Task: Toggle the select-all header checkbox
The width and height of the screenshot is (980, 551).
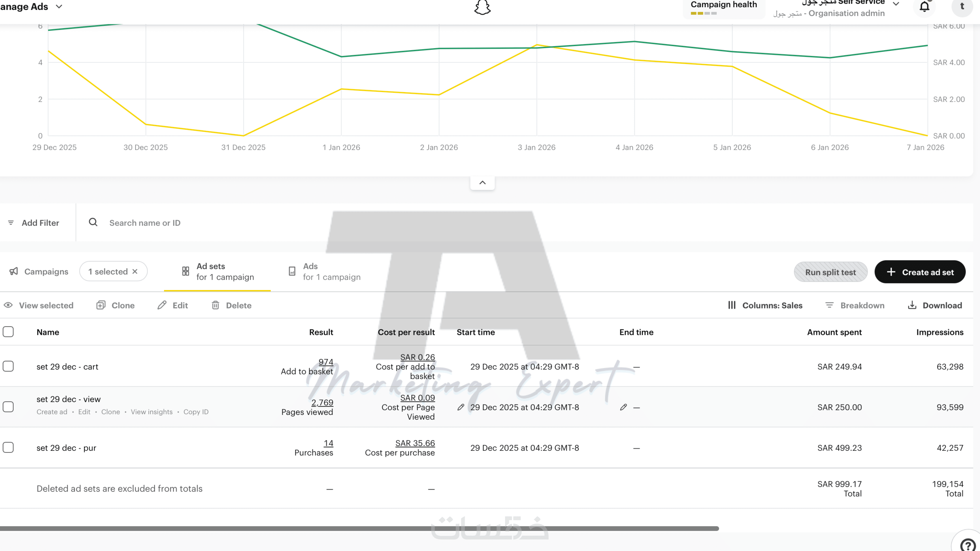Action: point(8,332)
